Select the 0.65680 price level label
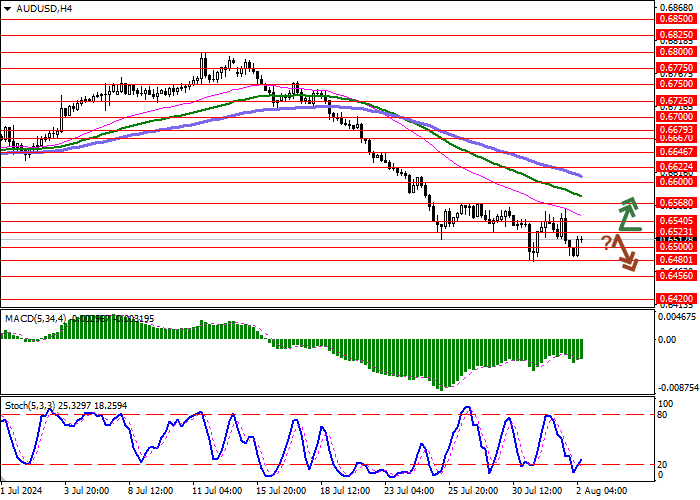This screenshot has width=700, height=500. tap(676, 203)
